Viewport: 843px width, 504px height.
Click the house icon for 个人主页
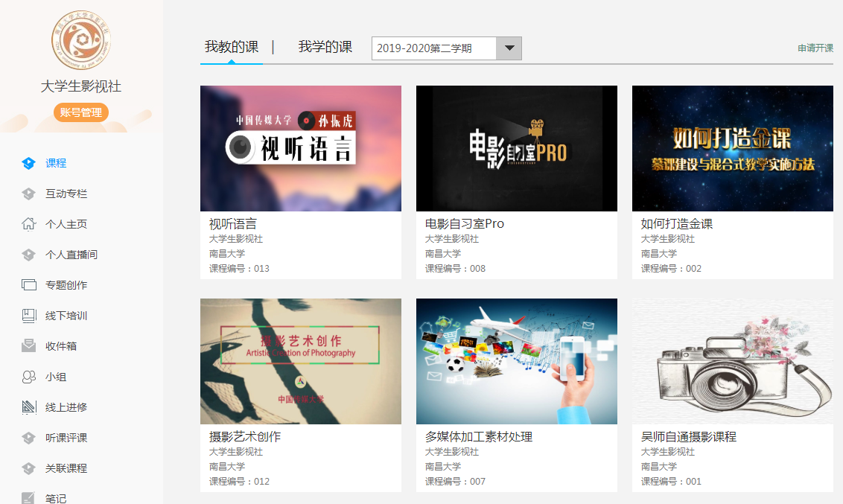(29, 224)
